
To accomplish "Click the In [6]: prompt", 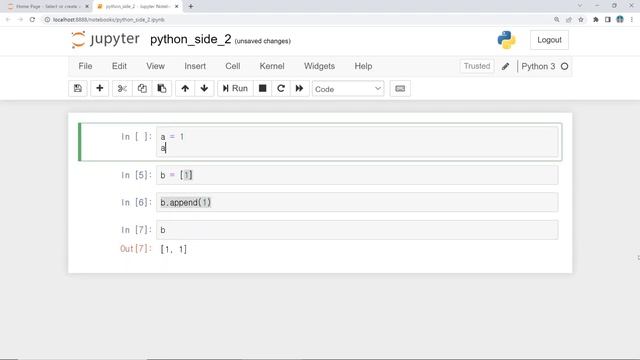I will (x=136, y=202).
